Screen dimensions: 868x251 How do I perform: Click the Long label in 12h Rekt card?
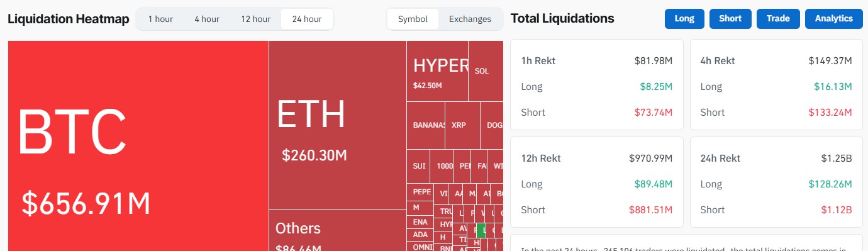[532, 184]
